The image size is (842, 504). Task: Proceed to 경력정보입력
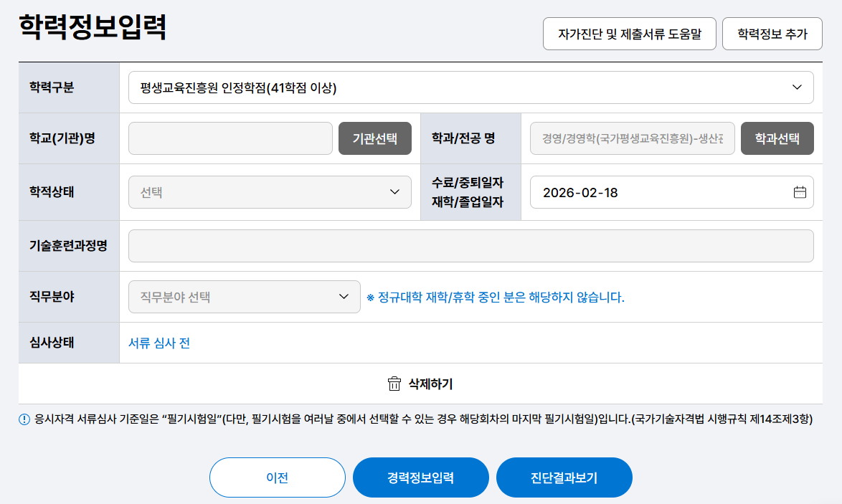pyautogui.click(x=420, y=477)
